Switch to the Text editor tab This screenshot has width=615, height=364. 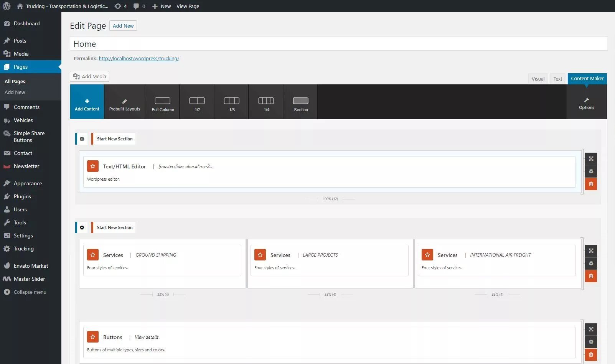557,79
